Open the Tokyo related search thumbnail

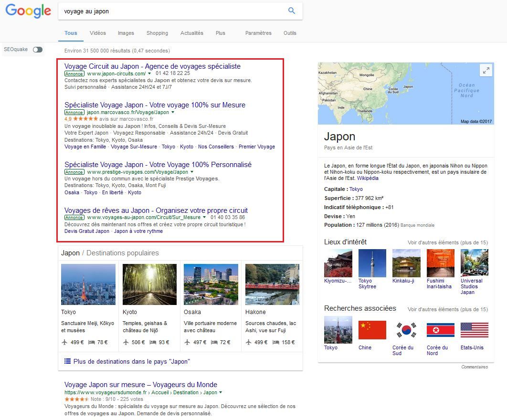(338, 330)
